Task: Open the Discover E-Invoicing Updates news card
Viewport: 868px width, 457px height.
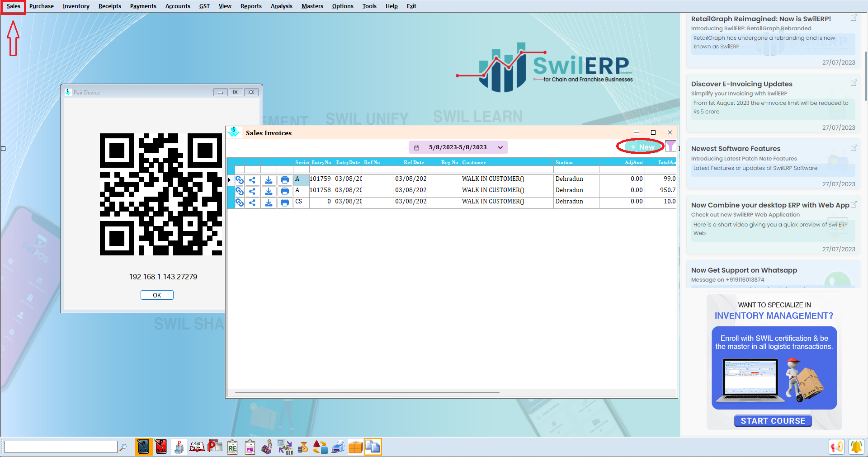Action: 773,104
